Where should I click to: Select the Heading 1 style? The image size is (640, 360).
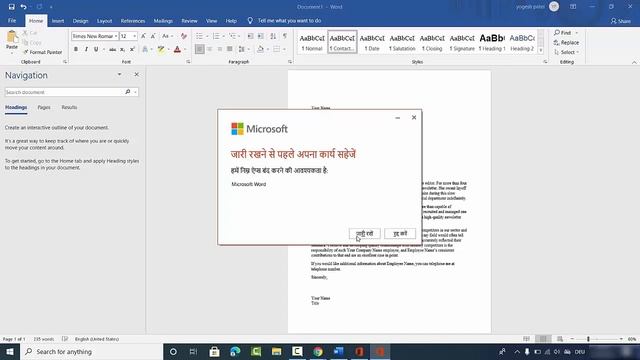point(492,42)
